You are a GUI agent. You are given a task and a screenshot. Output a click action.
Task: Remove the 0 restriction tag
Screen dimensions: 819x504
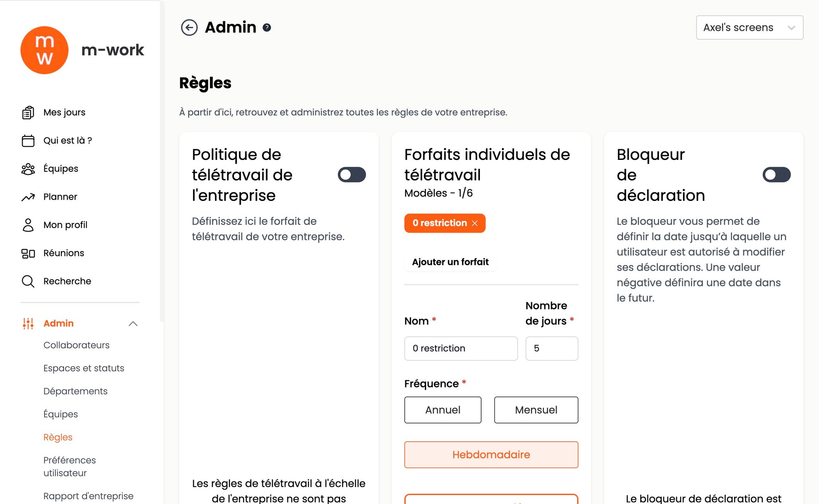[x=475, y=223]
